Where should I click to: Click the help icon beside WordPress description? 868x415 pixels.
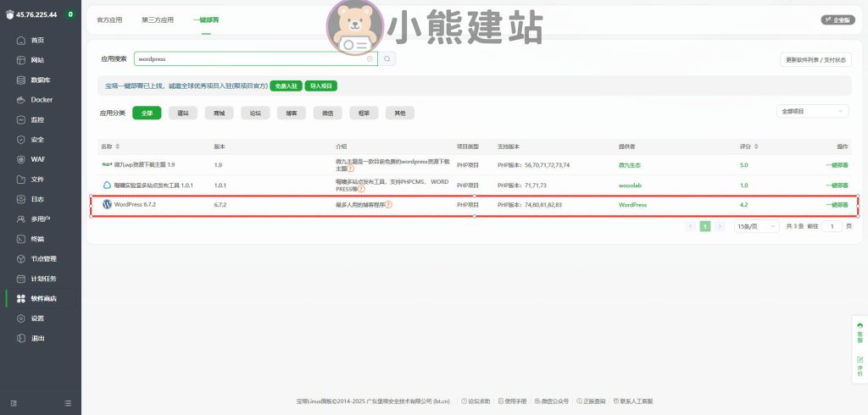point(389,205)
